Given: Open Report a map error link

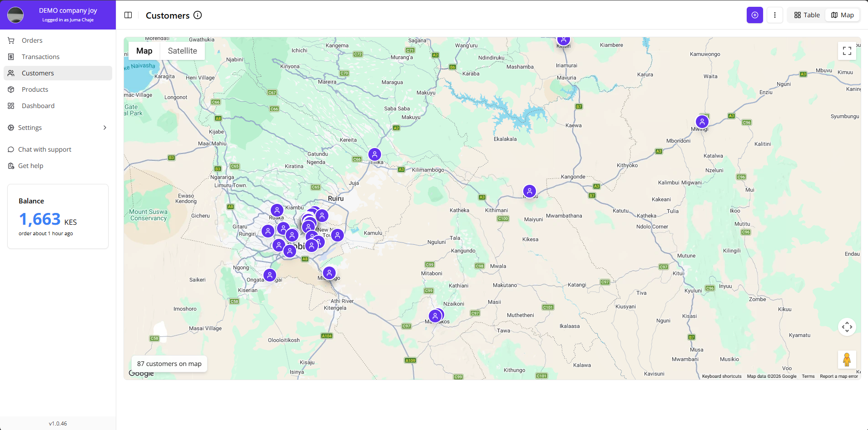Looking at the screenshot, I should [x=839, y=376].
